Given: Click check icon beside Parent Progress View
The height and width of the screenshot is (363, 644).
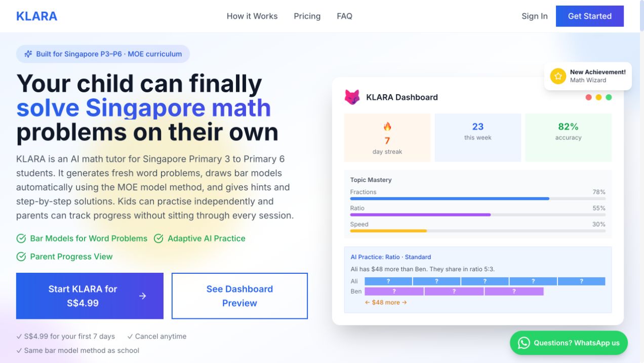Looking at the screenshot, I should [x=21, y=257].
